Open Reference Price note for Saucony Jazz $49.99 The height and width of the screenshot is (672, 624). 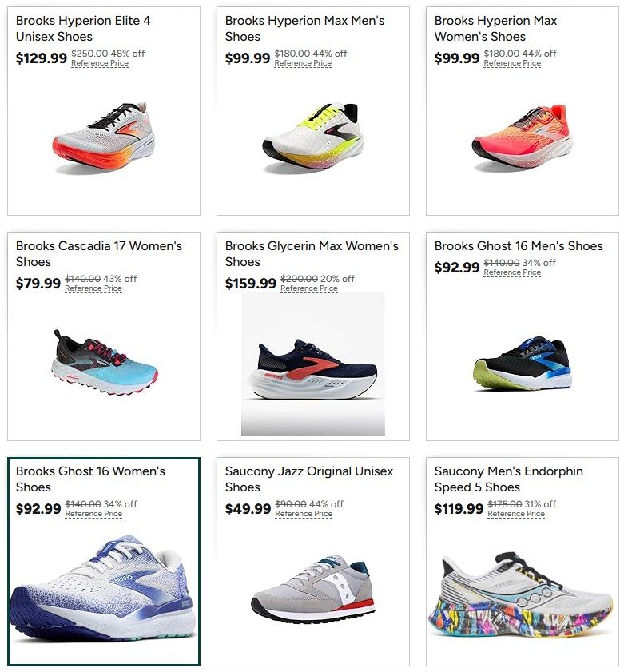[304, 514]
